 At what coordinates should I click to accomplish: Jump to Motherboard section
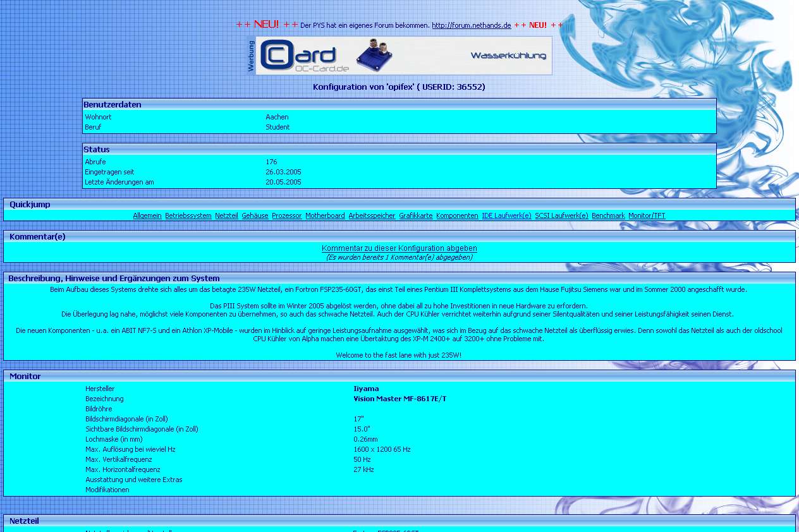point(325,215)
